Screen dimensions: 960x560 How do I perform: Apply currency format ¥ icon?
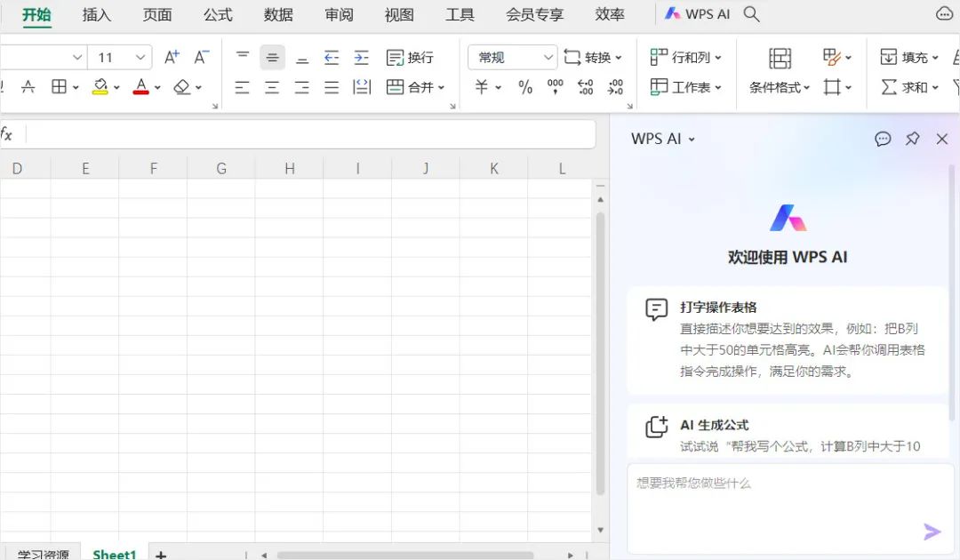click(x=482, y=87)
